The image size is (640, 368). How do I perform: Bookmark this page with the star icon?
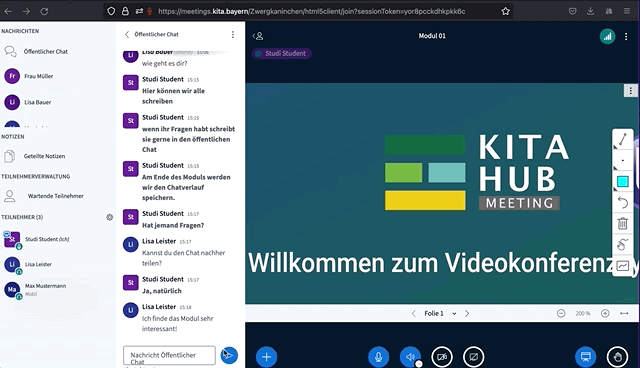click(505, 11)
